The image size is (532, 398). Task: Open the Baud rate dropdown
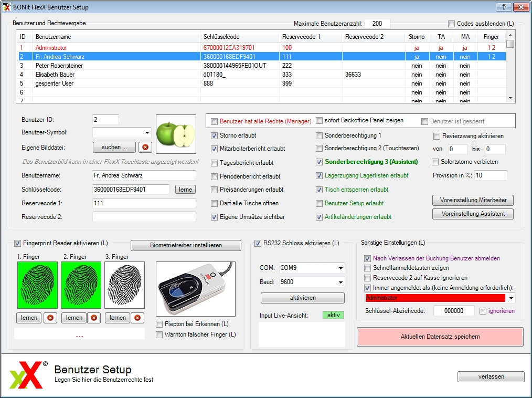pyautogui.click(x=341, y=282)
